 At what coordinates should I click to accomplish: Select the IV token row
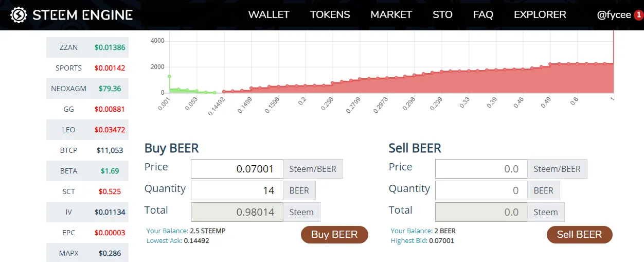[87, 212]
